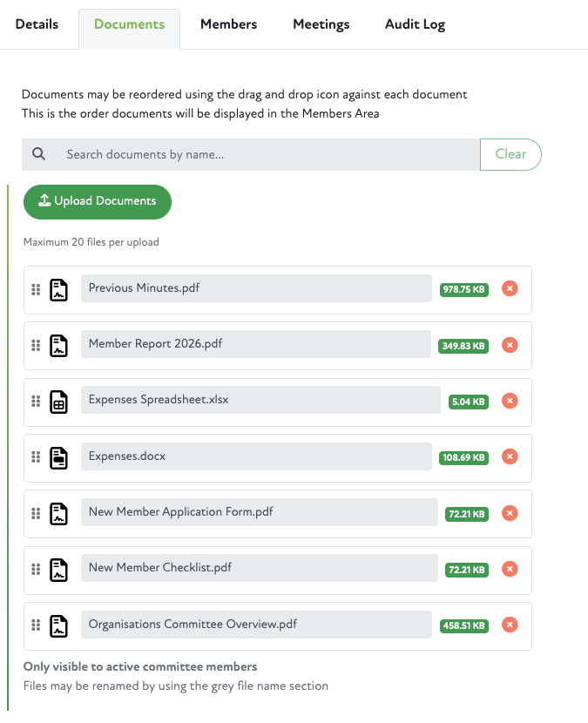Viewport: 588px width, 723px height.
Task: Delete the Previous Minutes.pdf document
Action: click(510, 289)
